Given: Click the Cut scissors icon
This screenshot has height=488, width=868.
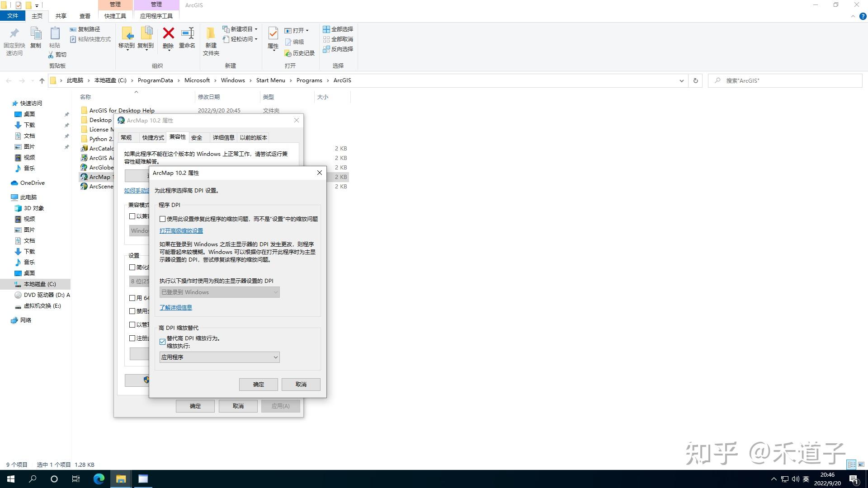Looking at the screenshot, I should (51, 55).
